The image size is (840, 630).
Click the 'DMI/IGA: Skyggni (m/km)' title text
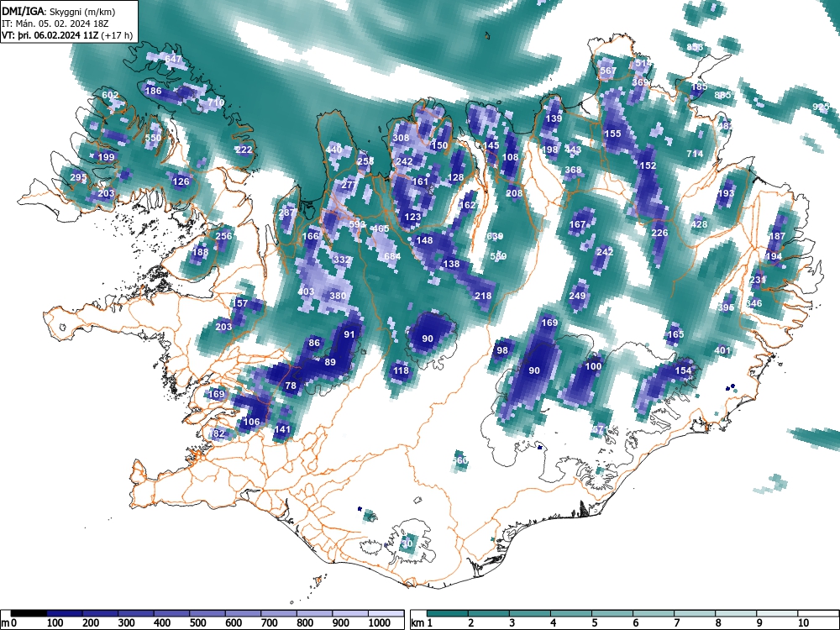[59, 11]
